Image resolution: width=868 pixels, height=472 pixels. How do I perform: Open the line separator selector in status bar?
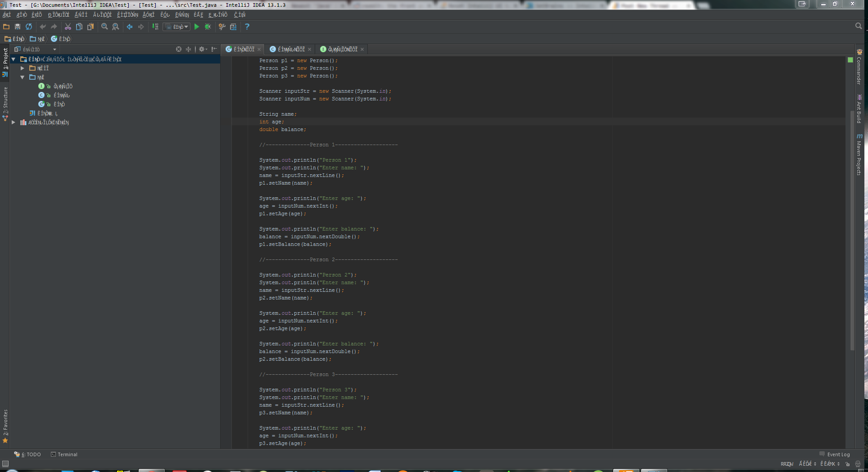pos(807,464)
